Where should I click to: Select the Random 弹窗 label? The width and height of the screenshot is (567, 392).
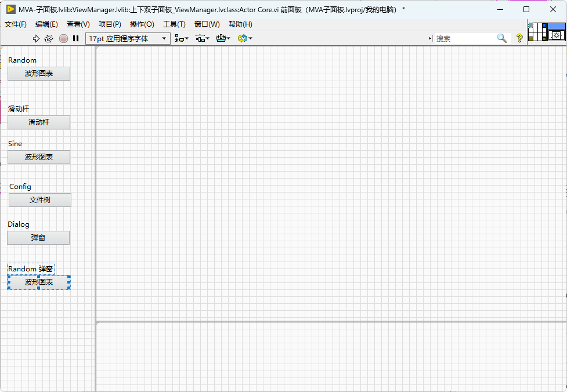pyautogui.click(x=31, y=269)
